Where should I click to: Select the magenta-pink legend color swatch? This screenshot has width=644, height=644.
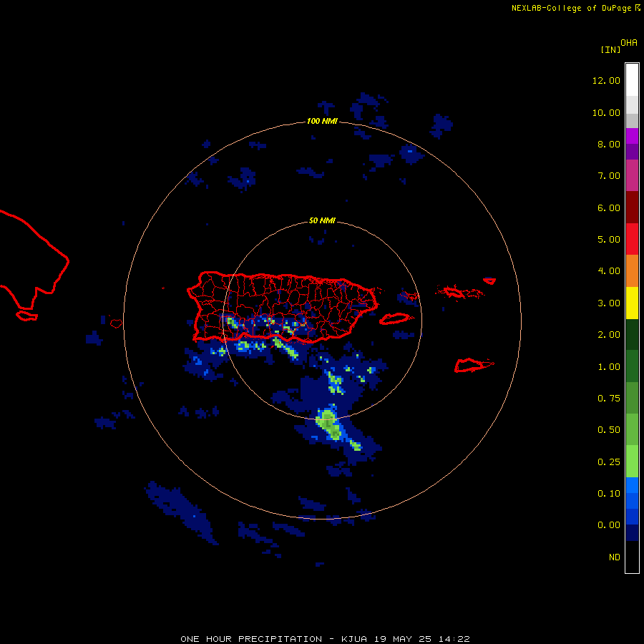(632, 176)
